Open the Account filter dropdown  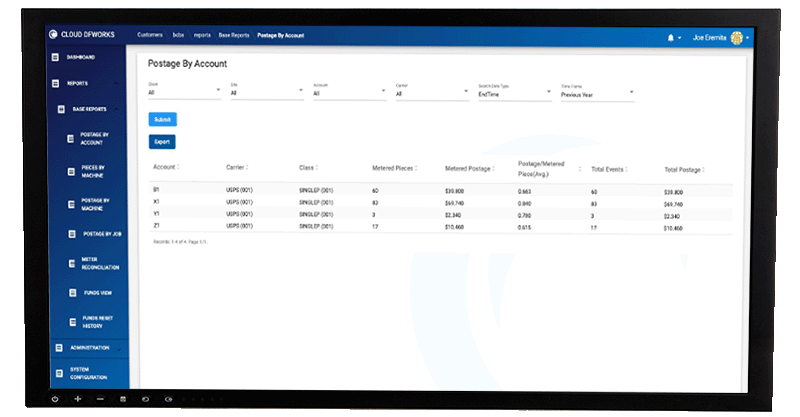[x=349, y=91]
